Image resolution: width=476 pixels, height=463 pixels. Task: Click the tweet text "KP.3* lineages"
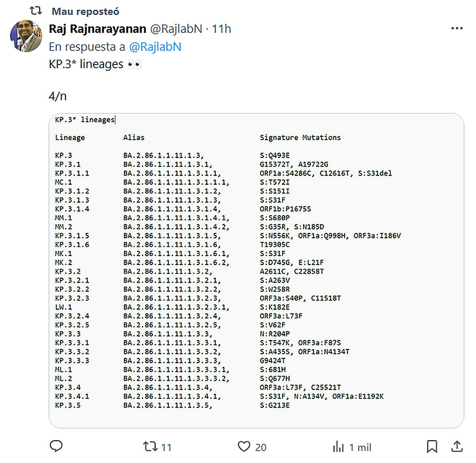[86, 64]
